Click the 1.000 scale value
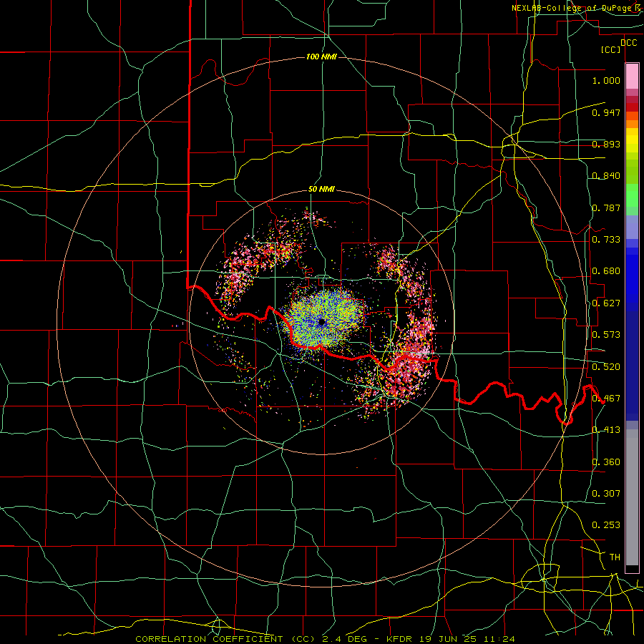 pyautogui.click(x=606, y=80)
